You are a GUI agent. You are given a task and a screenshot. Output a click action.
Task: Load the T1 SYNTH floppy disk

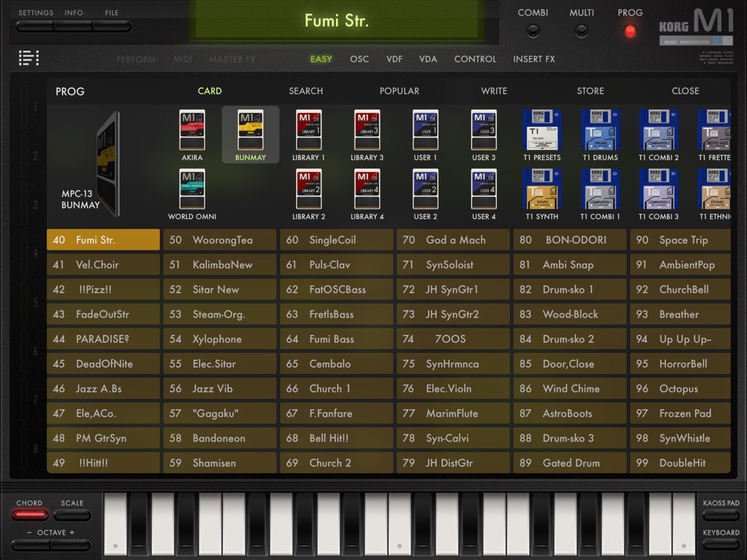pos(542,194)
